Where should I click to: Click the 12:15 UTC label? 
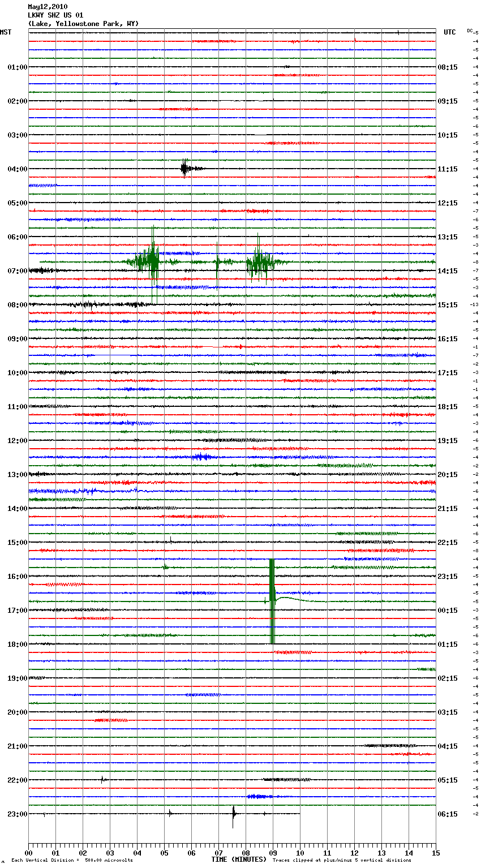448,203
